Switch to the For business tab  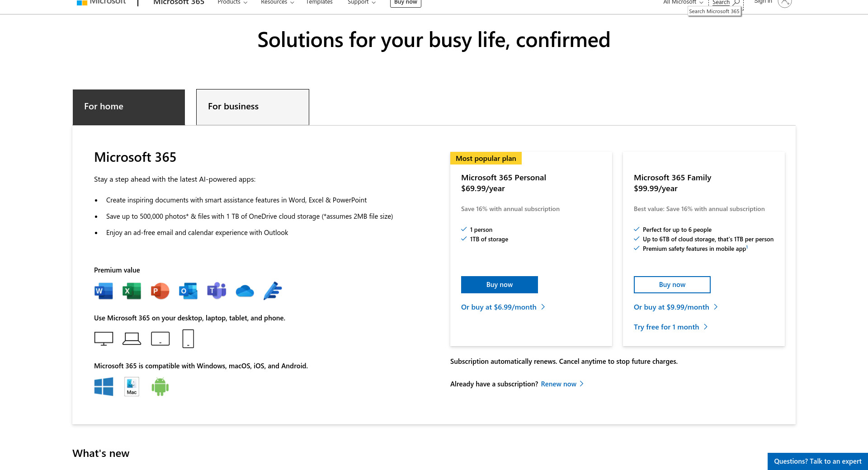253,107
